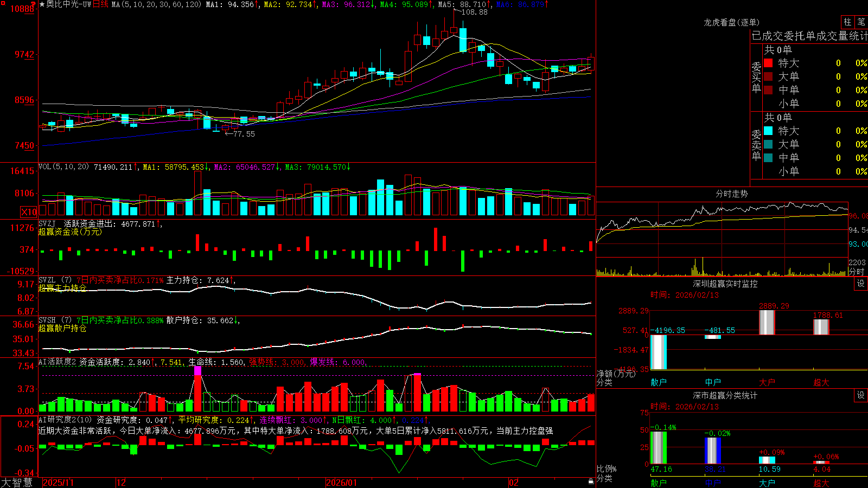Click the 2026/01 date on time axis
This screenshot has height=488, width=868.
coord(342,483)
